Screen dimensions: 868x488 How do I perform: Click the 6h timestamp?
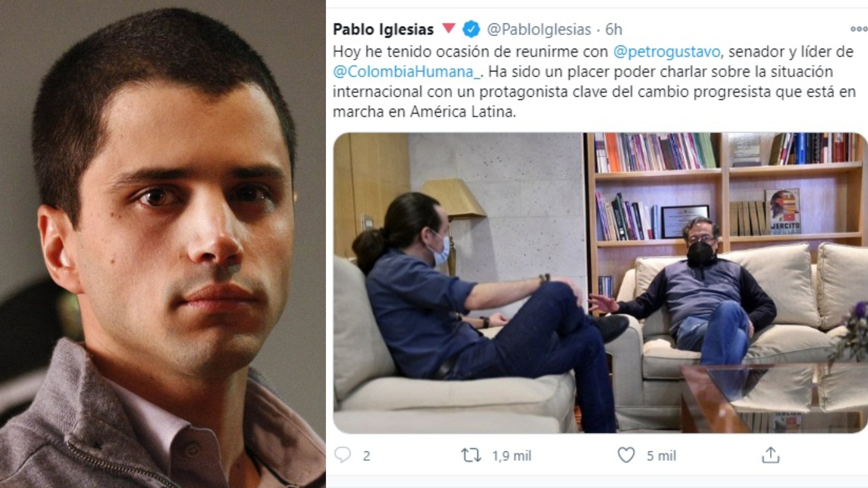[x=613, y=29]
